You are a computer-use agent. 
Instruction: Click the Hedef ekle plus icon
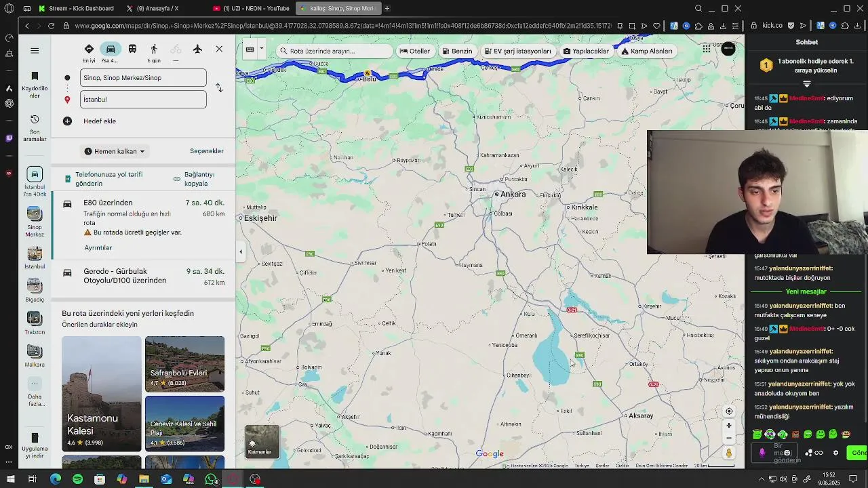click(x=67, y=121)
